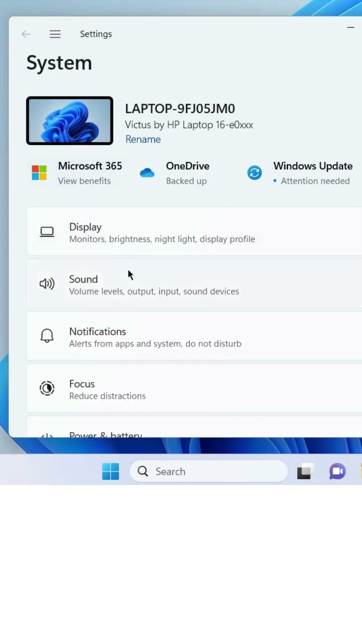
Task: Click the Microsoft 365 logo icon
Action: (39, 173)
